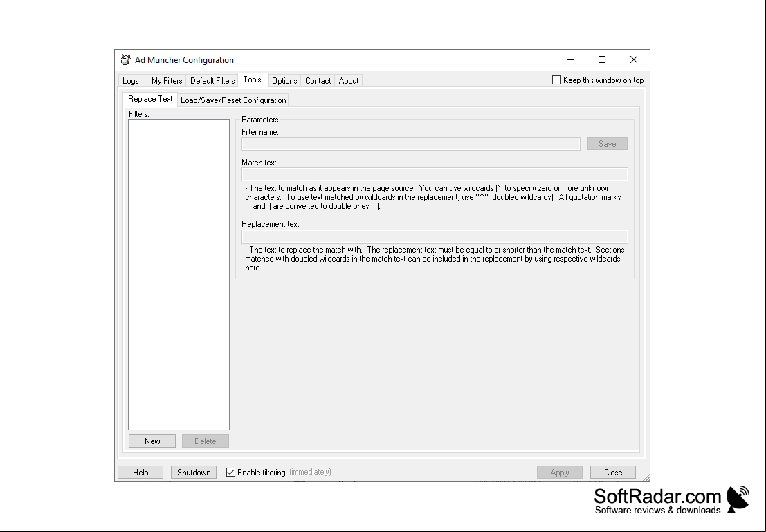Go to the Options tab
The width and height of the screenshot is (766, 532).
click(284, 81)
